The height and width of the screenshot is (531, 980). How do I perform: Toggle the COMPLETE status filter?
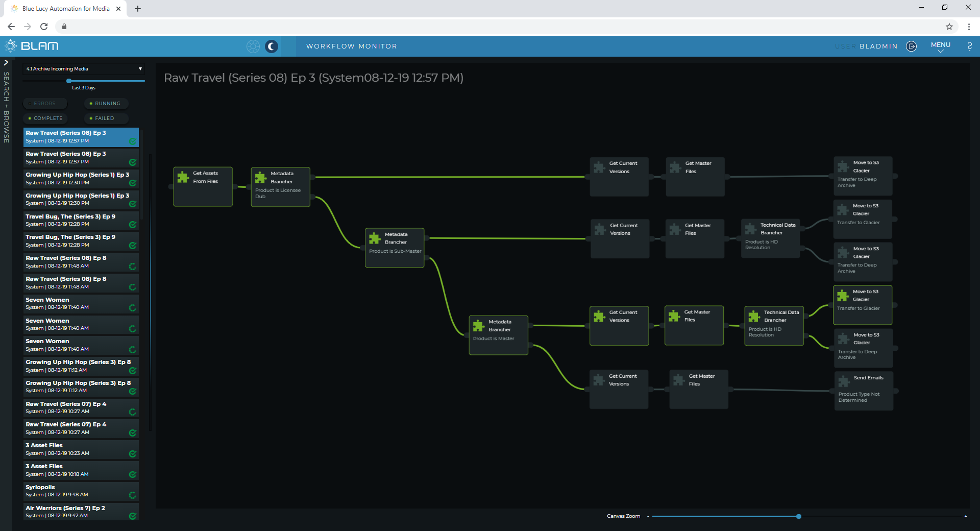(45, 118)
